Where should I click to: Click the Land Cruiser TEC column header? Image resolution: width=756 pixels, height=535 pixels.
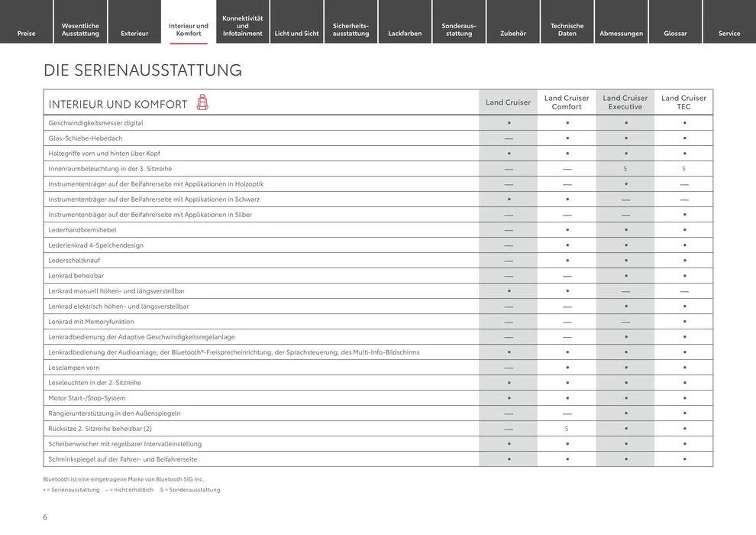(683, 102)
